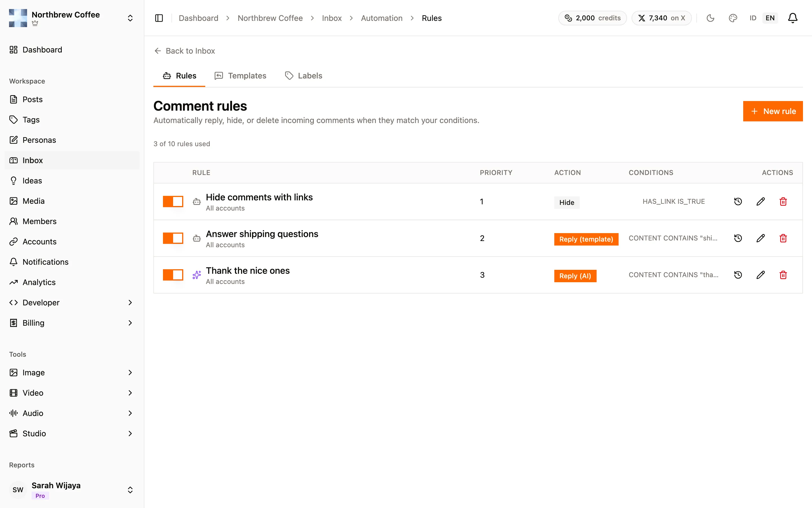Expand the Developer sidebar section
The width and height of the screenshot is (812, 508).
point(72,303)
